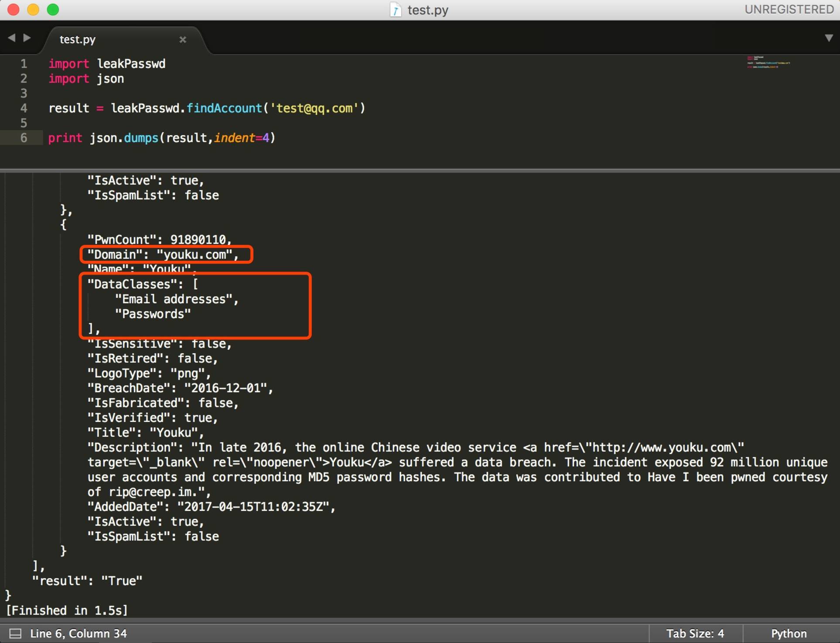Screen dimensions: 840x643
Task: Click the "Domain": "youku.com" output line
Action: tap(163, 254)
